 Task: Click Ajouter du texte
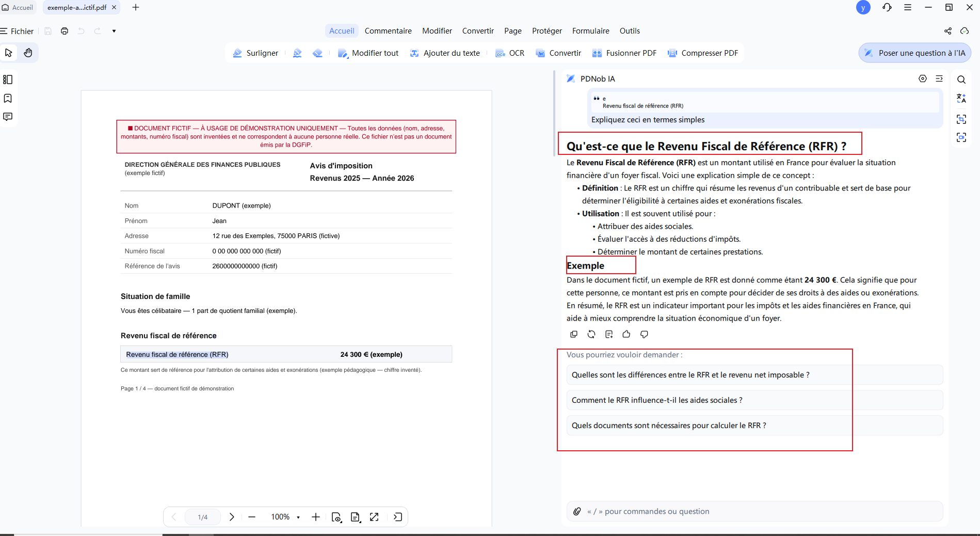pyautogui.click(x=445, y=53)
